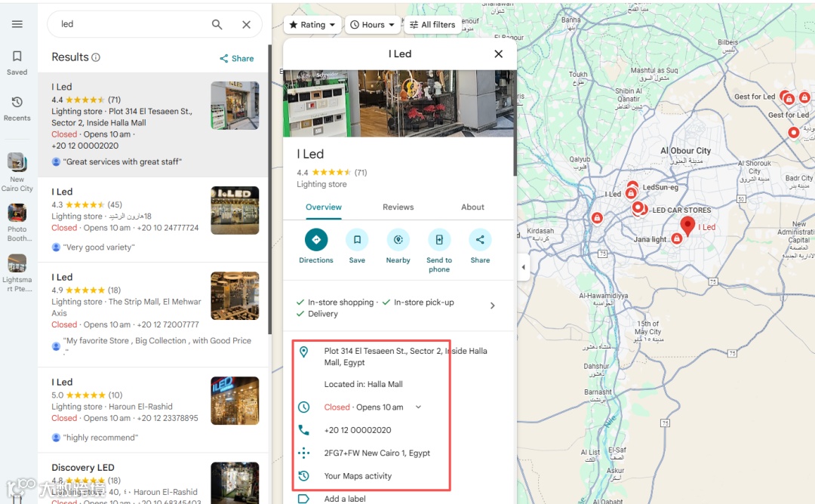Open the Rating filter dropdown
This screenshot has width=815, height=504.
[x=312, y=24]
